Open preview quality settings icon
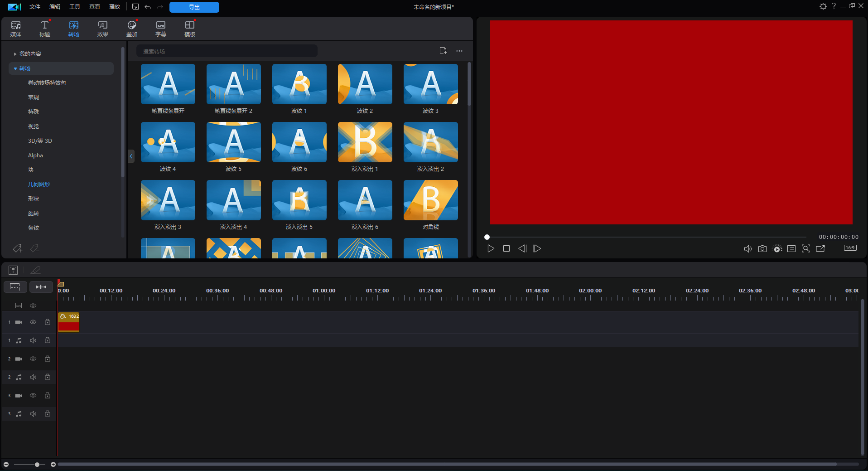This screenshot has height=471, width=868. [777, 248]
